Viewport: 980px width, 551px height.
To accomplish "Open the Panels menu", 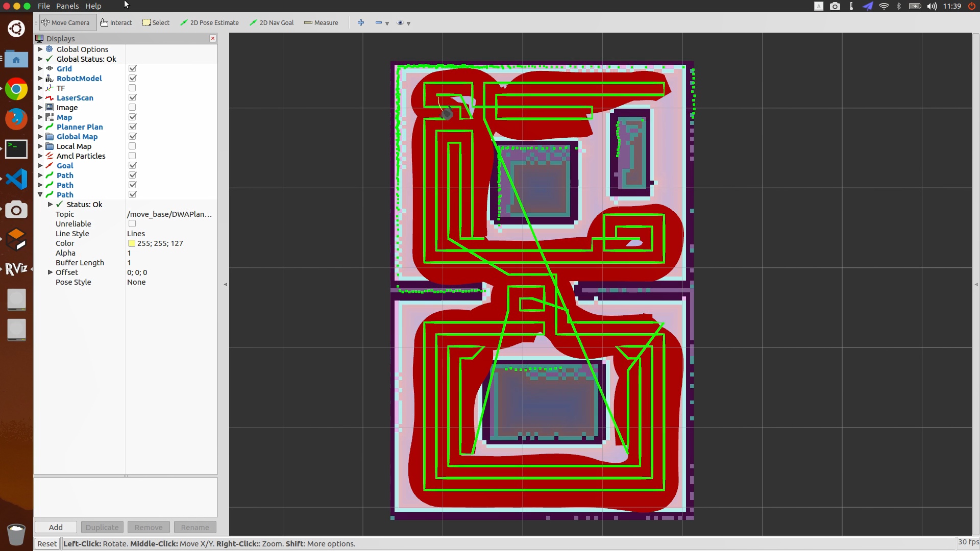I will [x=67, y=6].
